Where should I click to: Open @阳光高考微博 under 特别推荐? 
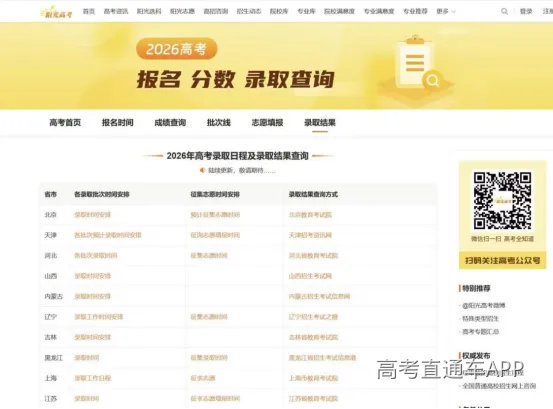click(x=484, y=305)
